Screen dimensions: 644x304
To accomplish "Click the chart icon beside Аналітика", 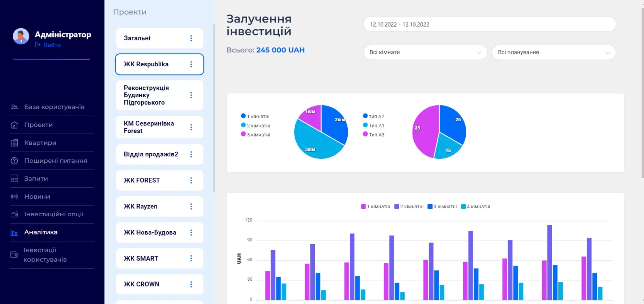I will [x=14, y=232].
